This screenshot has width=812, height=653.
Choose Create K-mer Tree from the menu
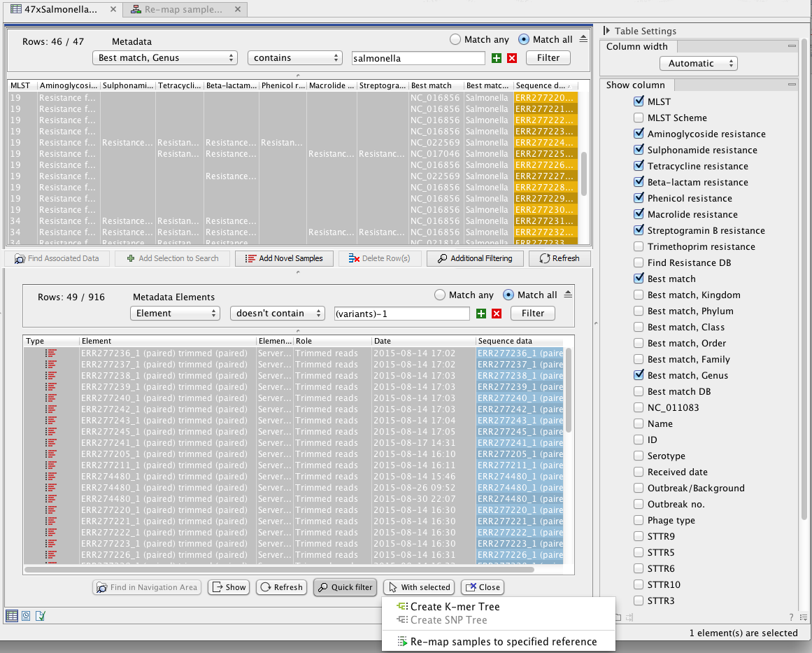(x=455, y=607)
